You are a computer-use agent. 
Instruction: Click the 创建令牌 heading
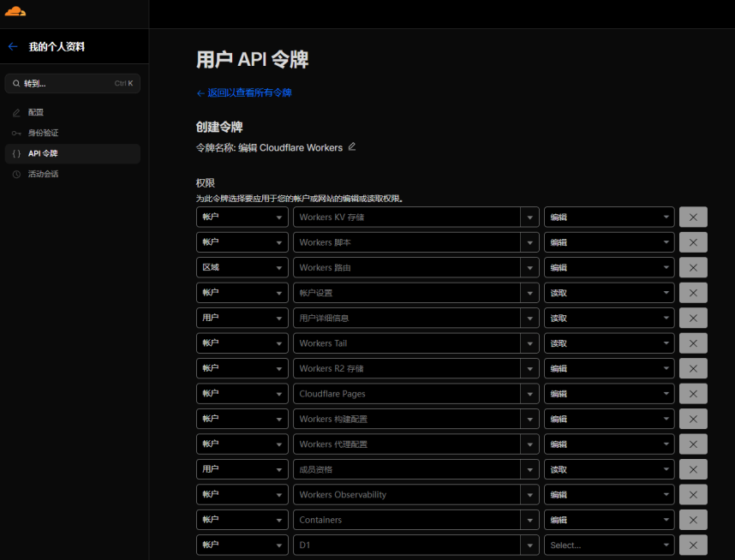point(219,127)
